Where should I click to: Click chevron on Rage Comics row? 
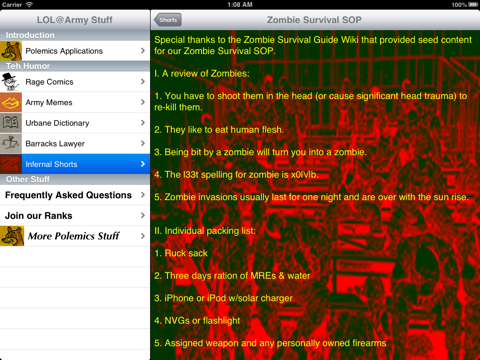tap(143, 82)
